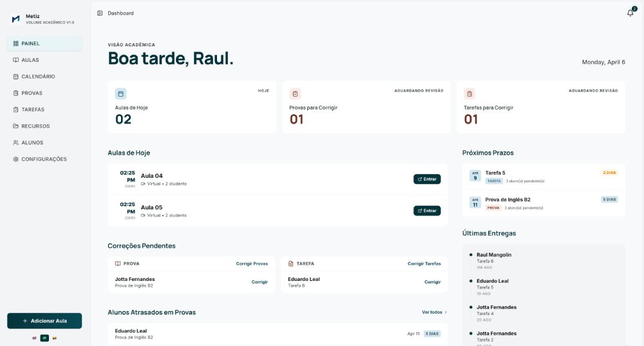Click clipboard icon on Tarefas para Corrigir card
This screenshot has width=644, height=346.
tap(469, 93)
